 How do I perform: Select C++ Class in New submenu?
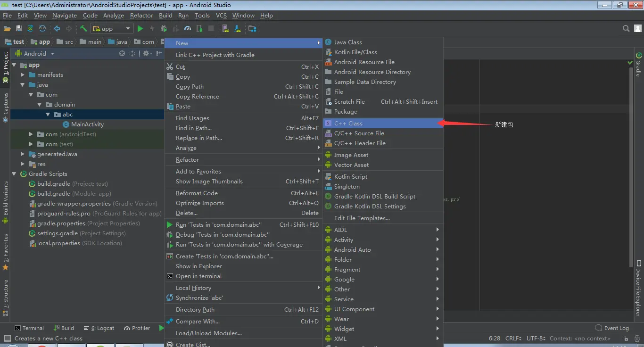pyautogui.click(x=383, y=124)
